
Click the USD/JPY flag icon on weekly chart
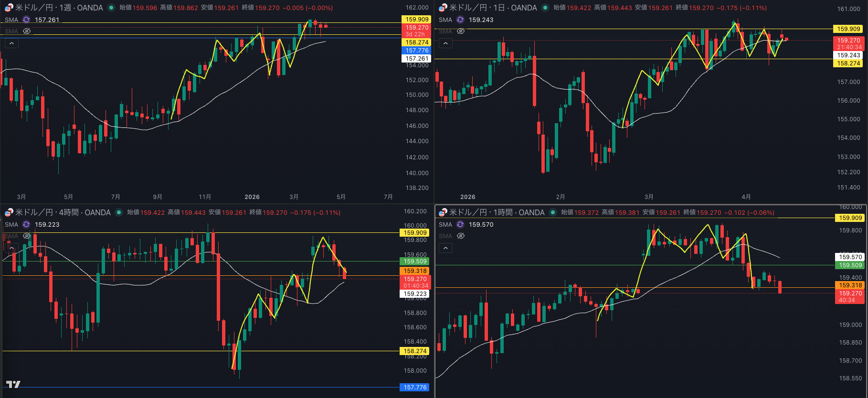(x=9, y=8)
